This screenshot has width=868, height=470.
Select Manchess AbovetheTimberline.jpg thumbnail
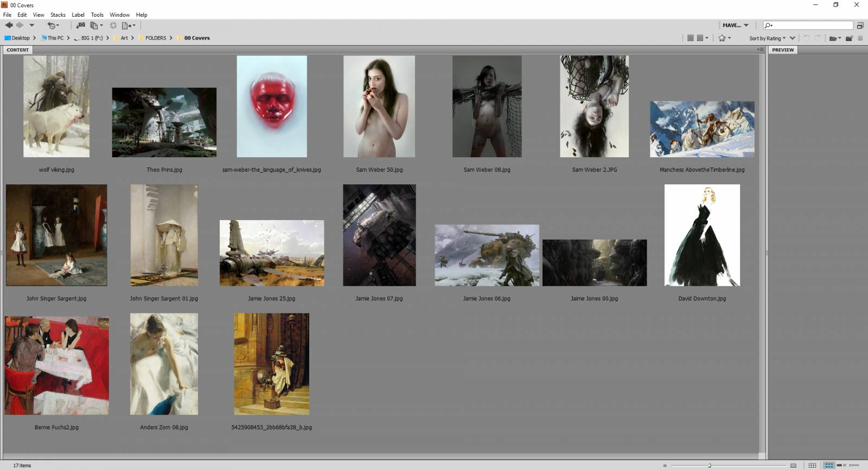[x=702, y=129]
